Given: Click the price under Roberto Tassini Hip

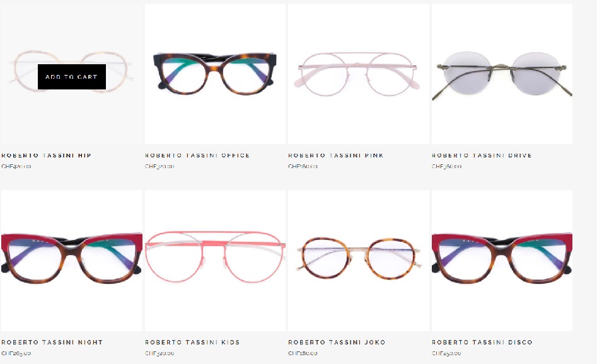Looking at the screenshot, I should point(16,166).
